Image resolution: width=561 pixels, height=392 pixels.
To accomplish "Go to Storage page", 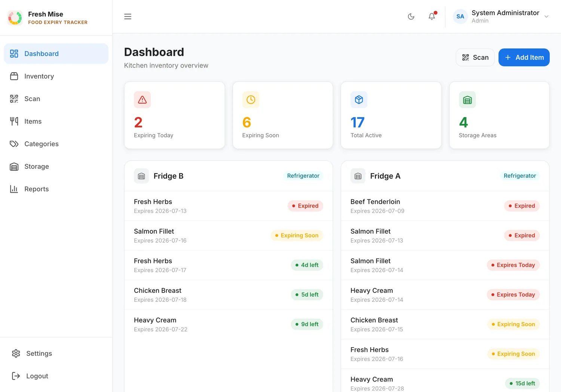I will click(56, 166).
